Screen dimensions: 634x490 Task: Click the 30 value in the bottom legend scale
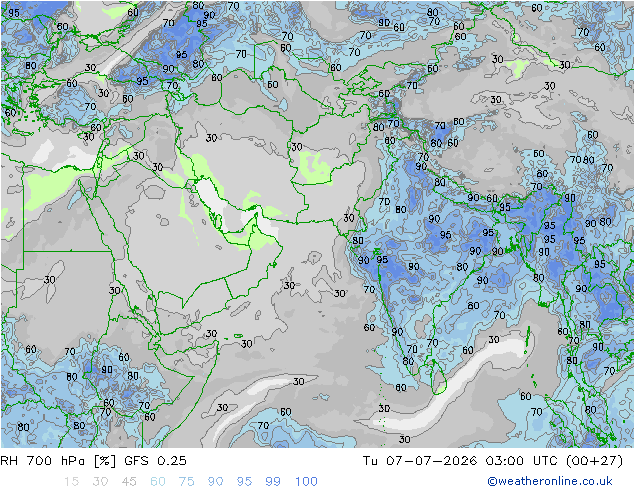tap(100, 482)
